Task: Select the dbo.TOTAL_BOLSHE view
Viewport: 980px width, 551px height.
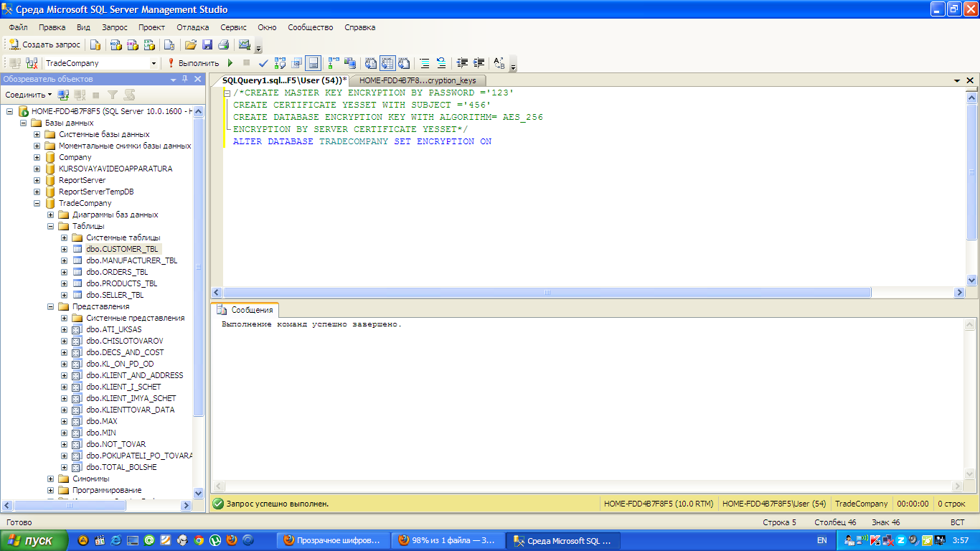Action: pos(121,467)
